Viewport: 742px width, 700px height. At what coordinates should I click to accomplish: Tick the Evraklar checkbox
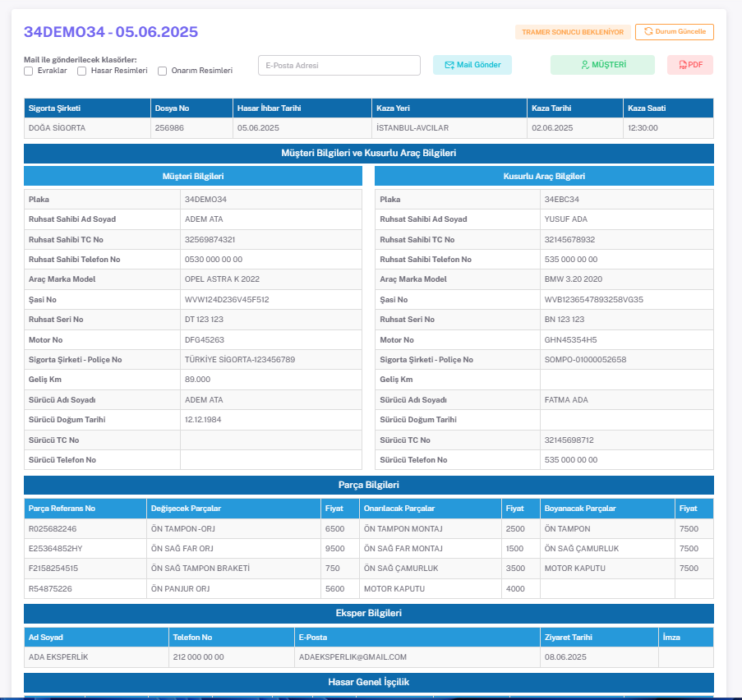coord(29,71)
